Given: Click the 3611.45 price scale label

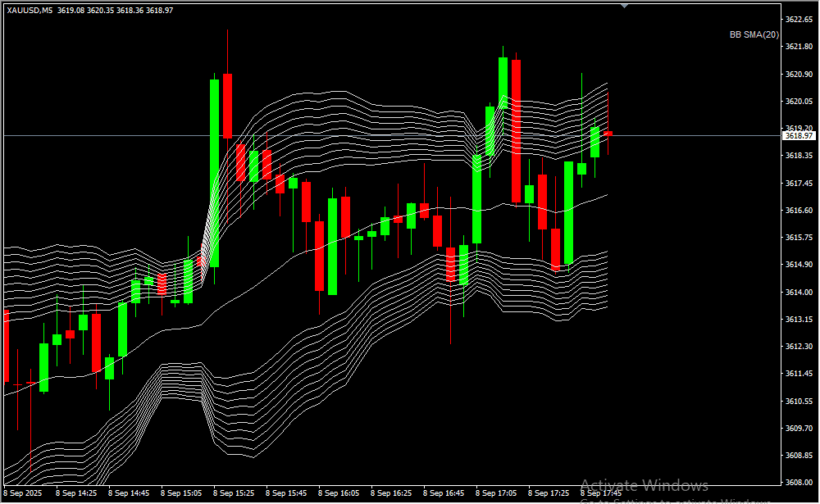Looking at the screenshot, I should [799, 373].
